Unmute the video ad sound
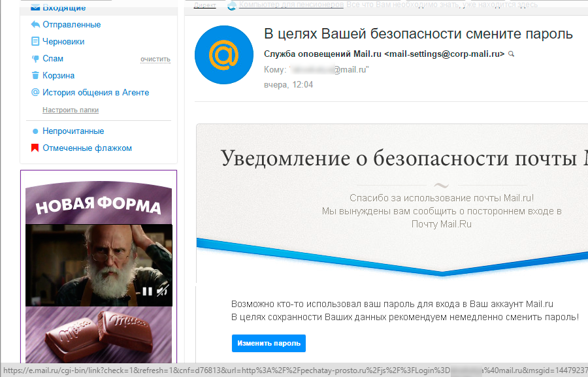The height and width of the screenshot is (377, 588). [x=163, y=290]
